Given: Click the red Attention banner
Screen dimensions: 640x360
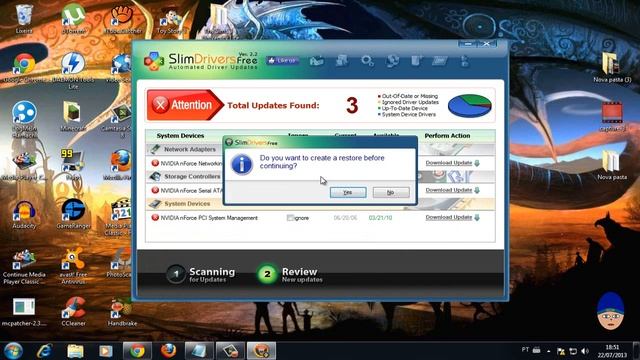Looking at the screenshot, I should click(184, 105).
